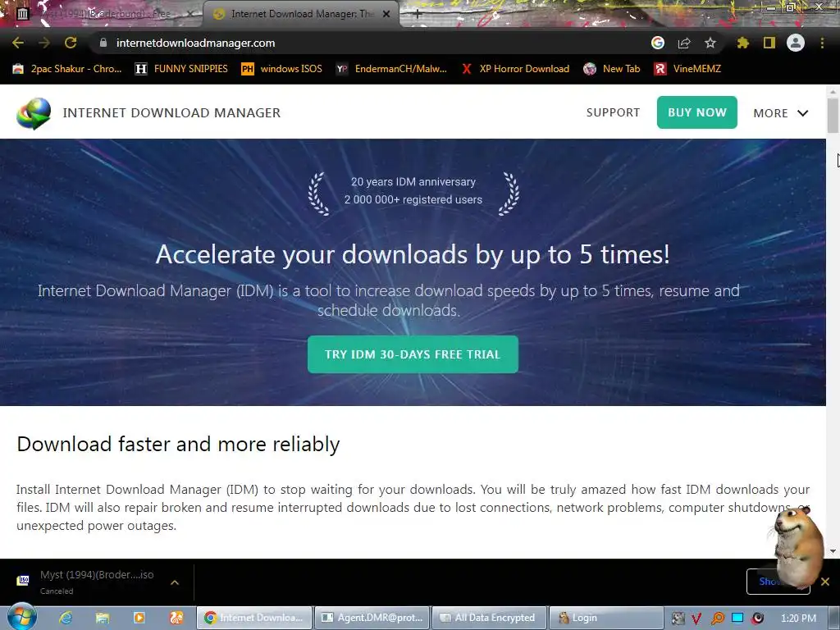
Task: Open the media player taskbar icon
Action: click(139, 618)
